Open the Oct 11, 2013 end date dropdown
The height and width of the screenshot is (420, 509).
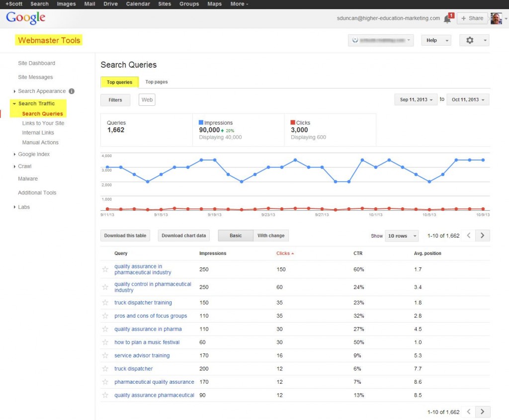[468, 99]
